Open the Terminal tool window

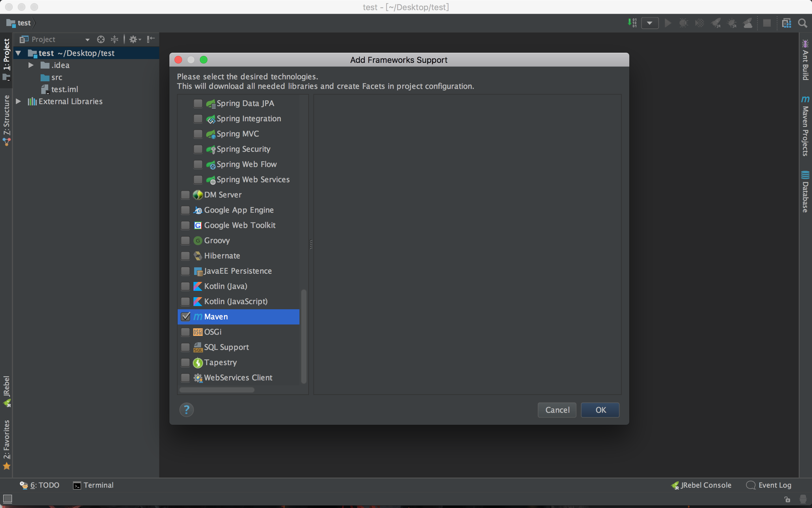pyautogui.click(x=93, y=485)
